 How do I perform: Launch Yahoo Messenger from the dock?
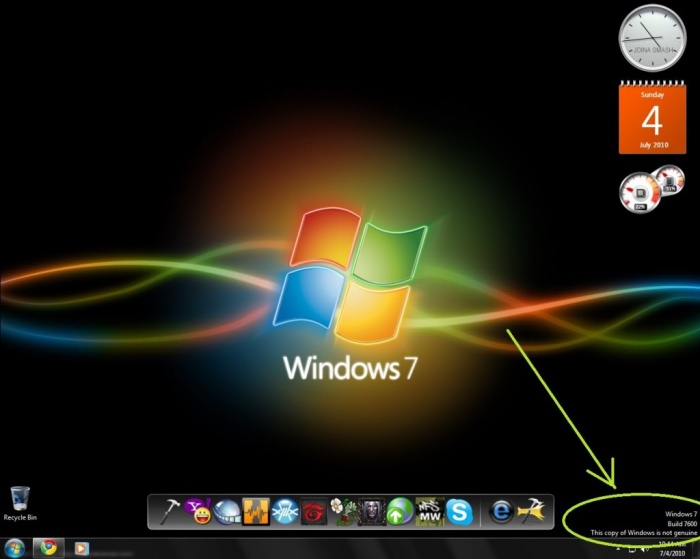198,512
